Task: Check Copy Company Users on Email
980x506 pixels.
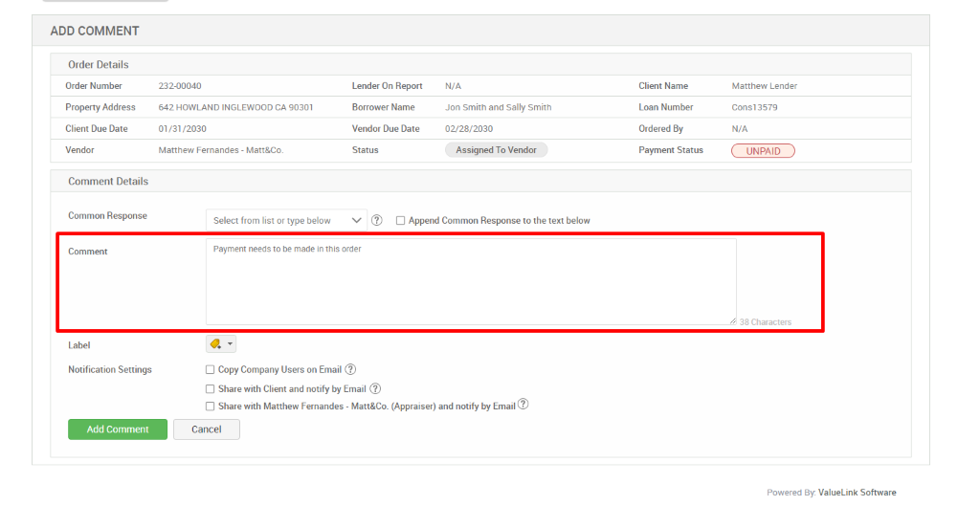Action: pos(210,370)
